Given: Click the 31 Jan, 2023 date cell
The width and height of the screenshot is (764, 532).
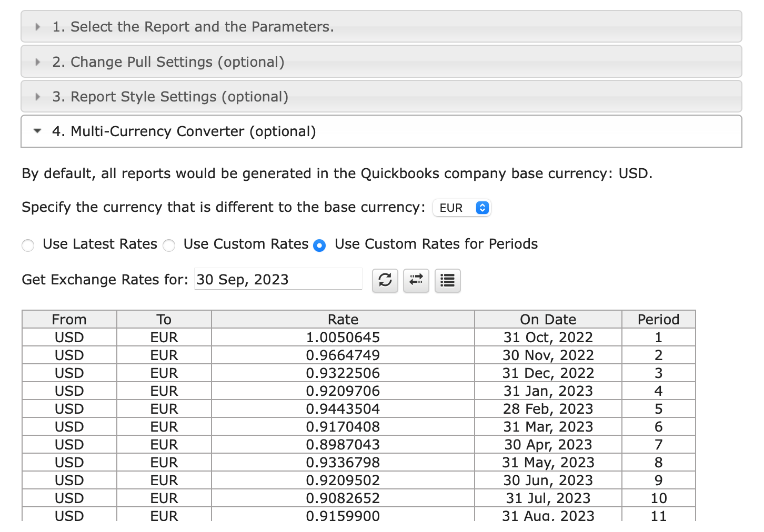Looking at the screenshot, I should (548, 391).
